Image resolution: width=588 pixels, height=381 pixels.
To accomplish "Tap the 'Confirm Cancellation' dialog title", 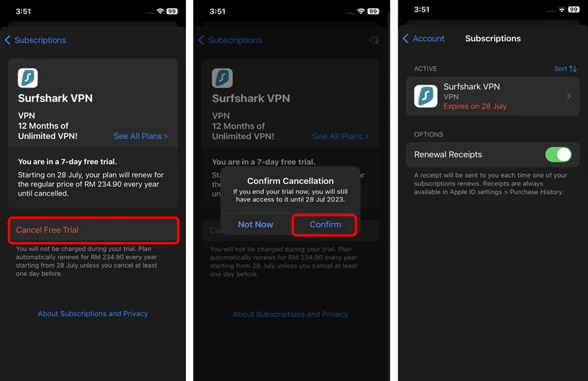I will pos(290,181).
